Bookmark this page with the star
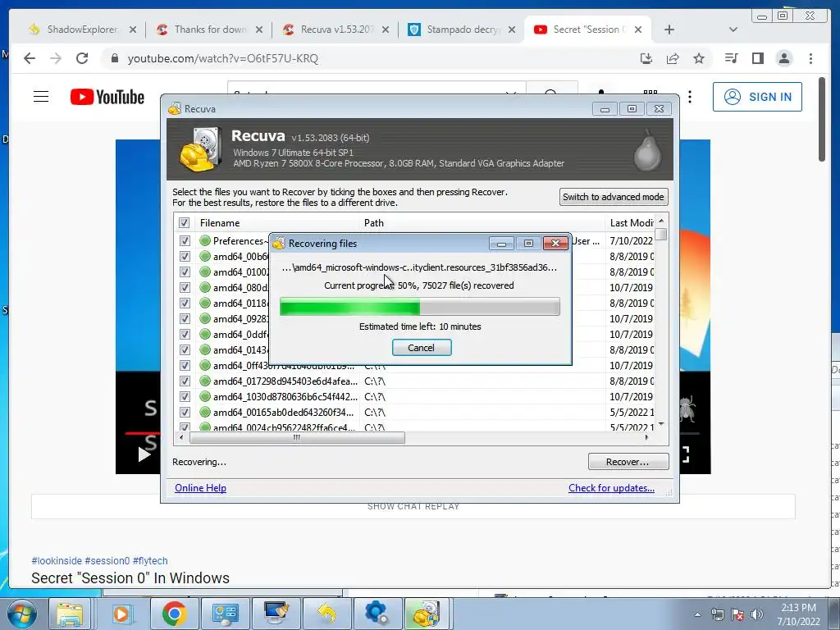The height and width of the screenshot is (630, 840). pos(699,58)
